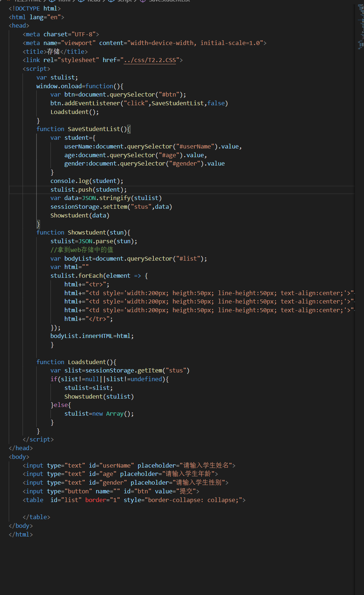Click the '}else{' line
The image size is (364, 595).
coord(61,405)
